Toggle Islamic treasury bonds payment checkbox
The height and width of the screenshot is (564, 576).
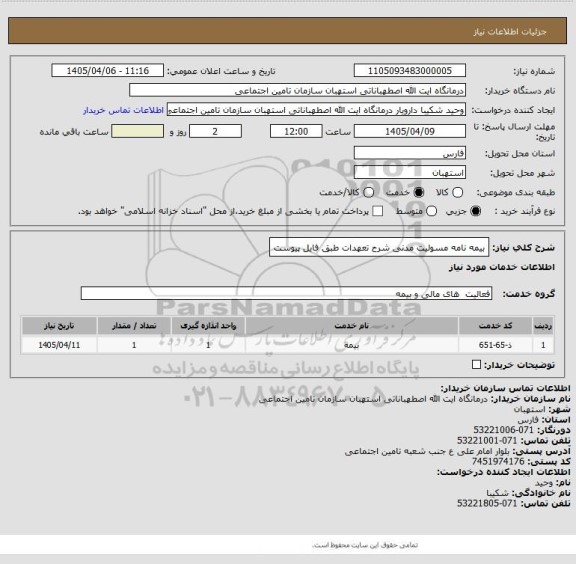377,211
